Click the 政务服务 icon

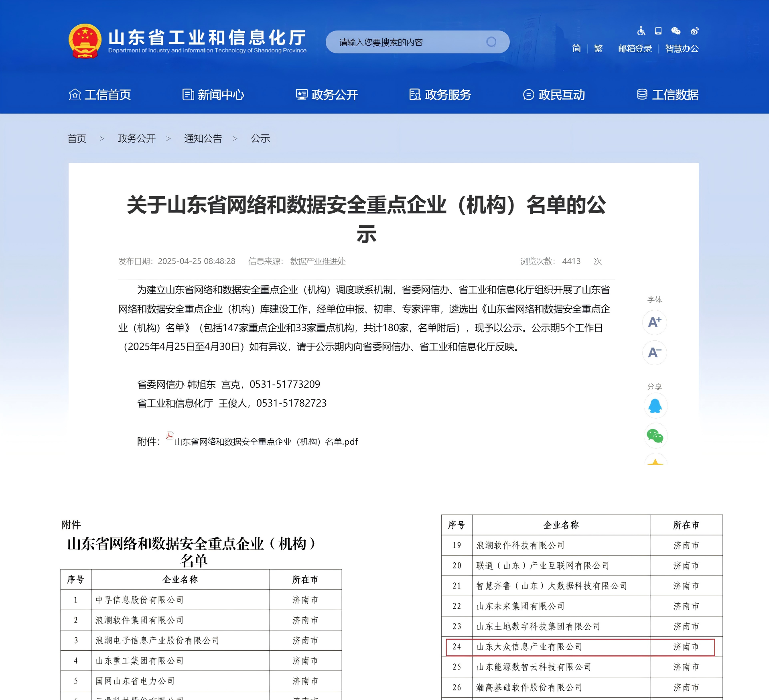point(415,94)
